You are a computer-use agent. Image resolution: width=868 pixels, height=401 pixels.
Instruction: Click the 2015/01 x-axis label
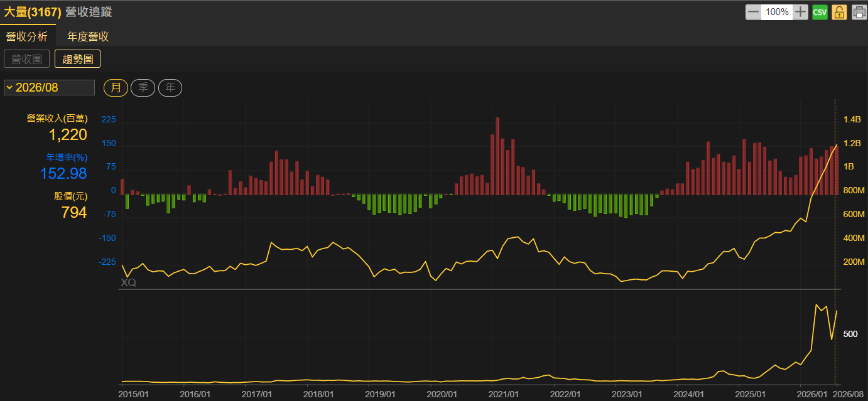[134, 394]
